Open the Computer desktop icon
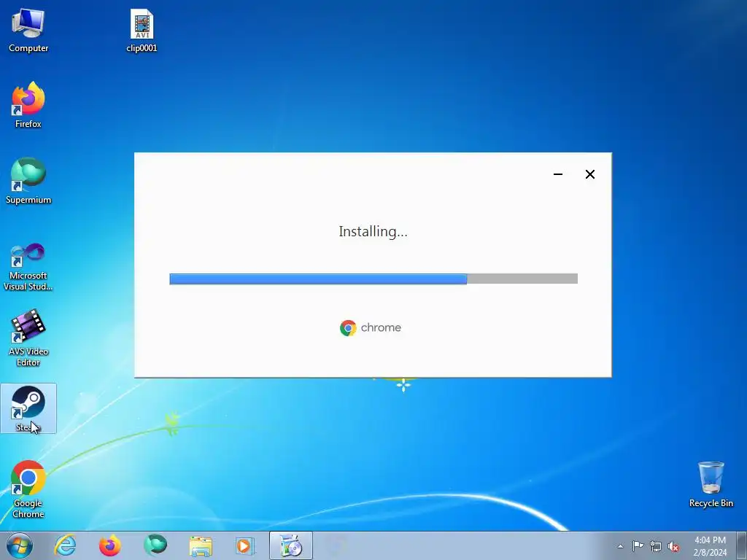Viewport: 747px width, 560px height. click(x=28, y=31)
